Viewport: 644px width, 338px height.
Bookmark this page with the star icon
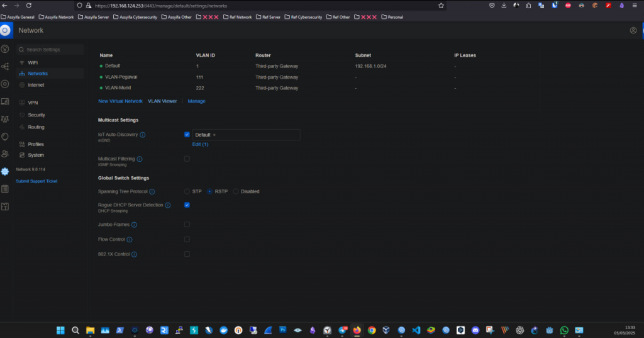pos(441,5)
